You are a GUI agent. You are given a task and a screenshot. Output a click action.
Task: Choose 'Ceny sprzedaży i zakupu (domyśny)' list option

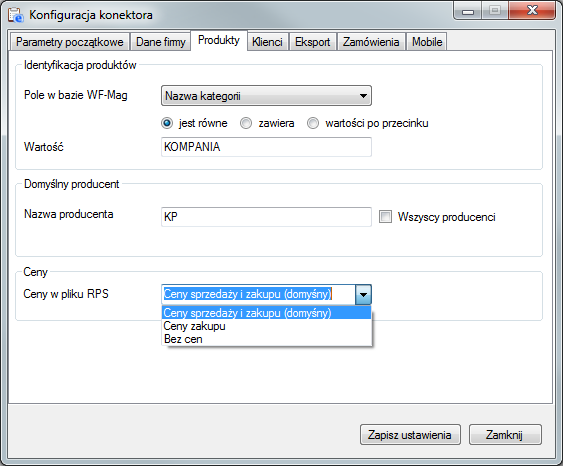pyautogui.click(x=266, y=313)
